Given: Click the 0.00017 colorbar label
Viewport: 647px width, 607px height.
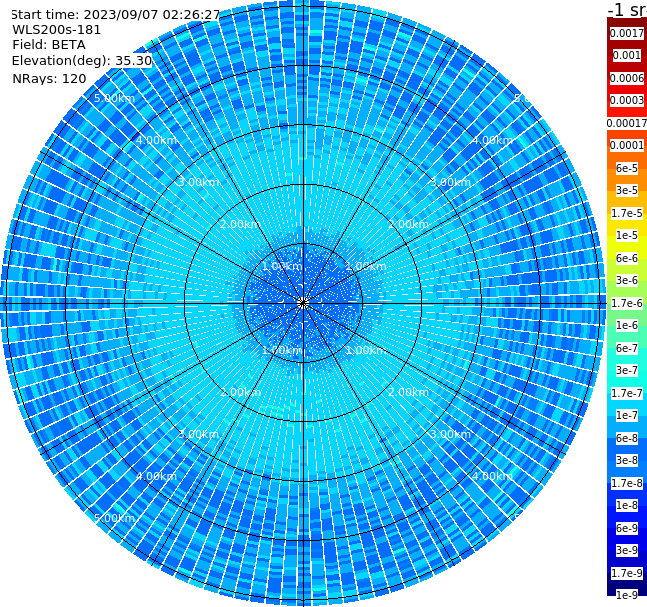Looking at the screenshot, I should (627, 123).
